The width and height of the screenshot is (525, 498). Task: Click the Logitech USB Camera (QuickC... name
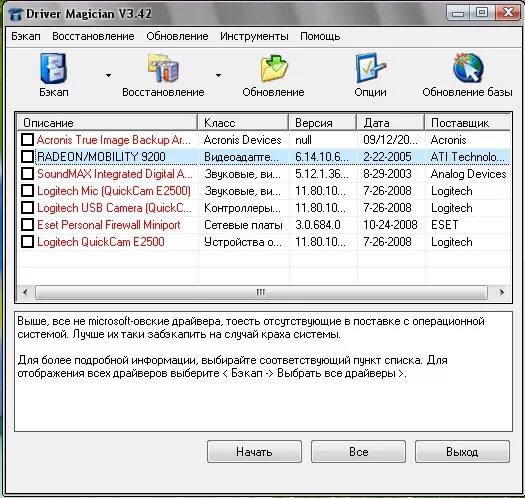tap(115, 208)
